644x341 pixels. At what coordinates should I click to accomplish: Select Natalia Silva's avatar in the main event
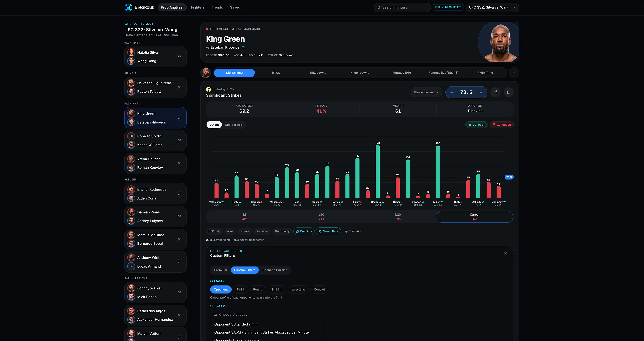tap(131, 52)
